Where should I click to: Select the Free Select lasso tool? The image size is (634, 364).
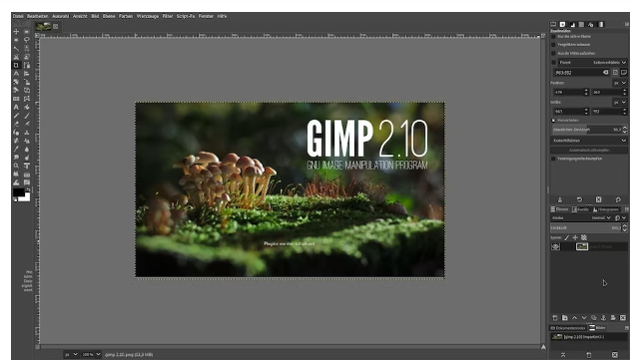coord(27,40)
